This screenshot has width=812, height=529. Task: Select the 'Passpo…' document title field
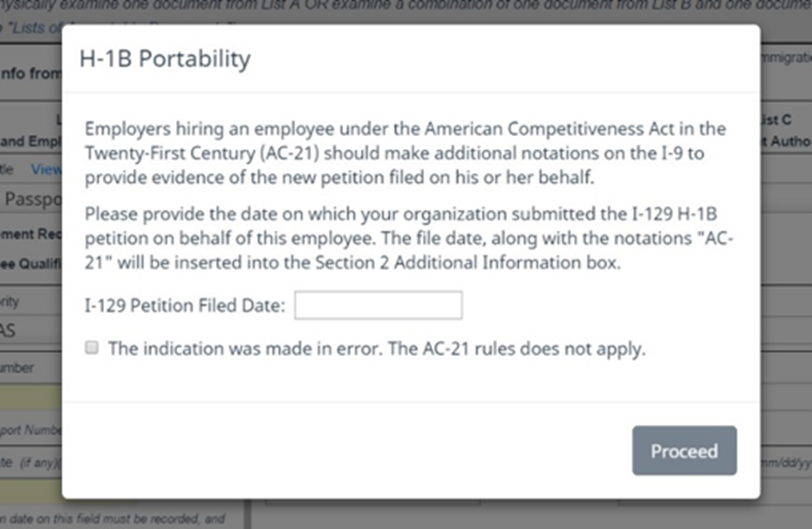(x=32, y=200)
